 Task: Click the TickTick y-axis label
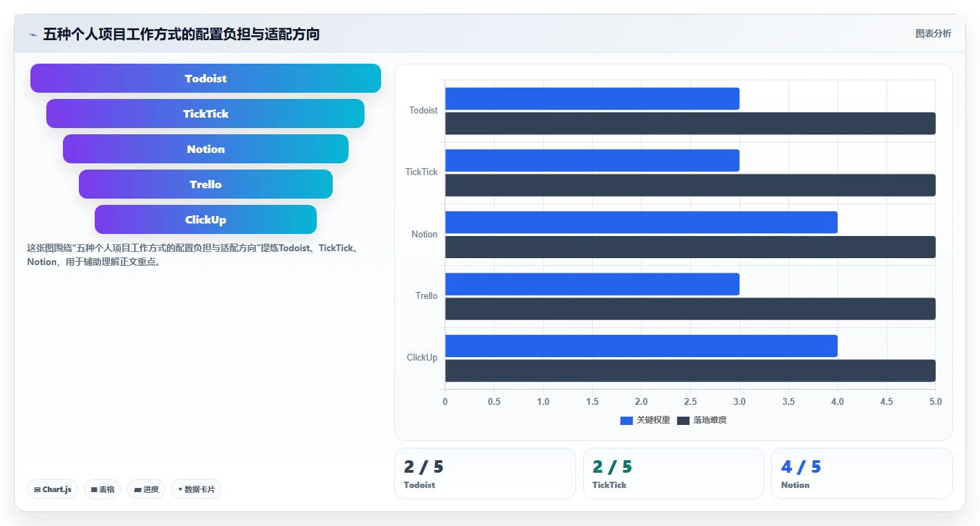(422, 172)
